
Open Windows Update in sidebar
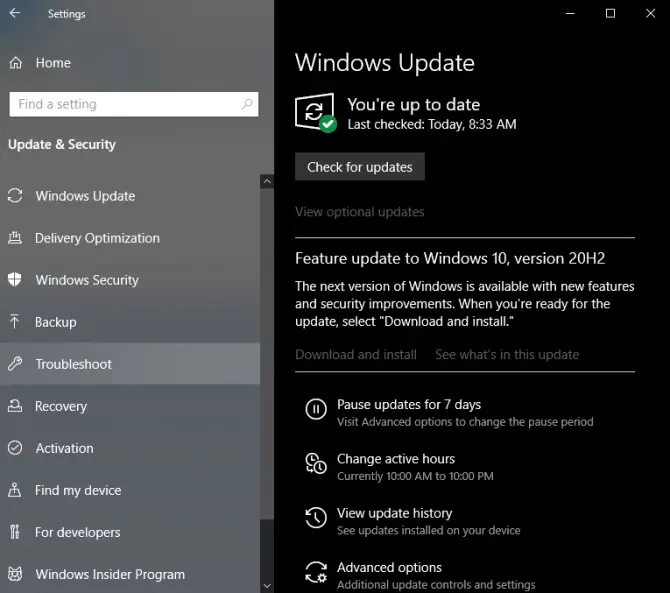130,196
